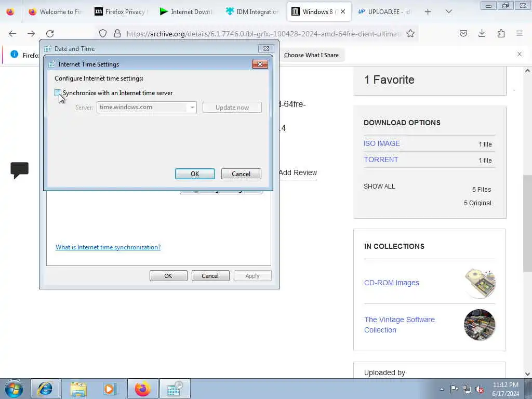Expand SHOW ALL download files
The image size is (532, 399).
(379, 187)
